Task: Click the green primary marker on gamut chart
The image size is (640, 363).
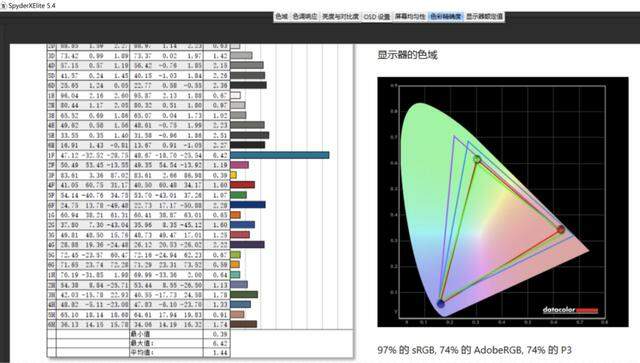Action: pyautogui.click(x=477, y=159)
